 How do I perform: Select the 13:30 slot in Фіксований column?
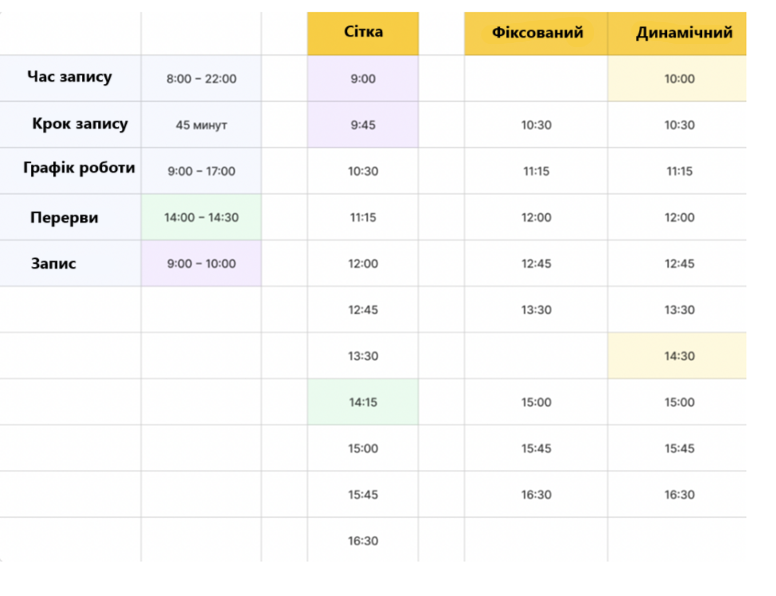tap(536, 310)
